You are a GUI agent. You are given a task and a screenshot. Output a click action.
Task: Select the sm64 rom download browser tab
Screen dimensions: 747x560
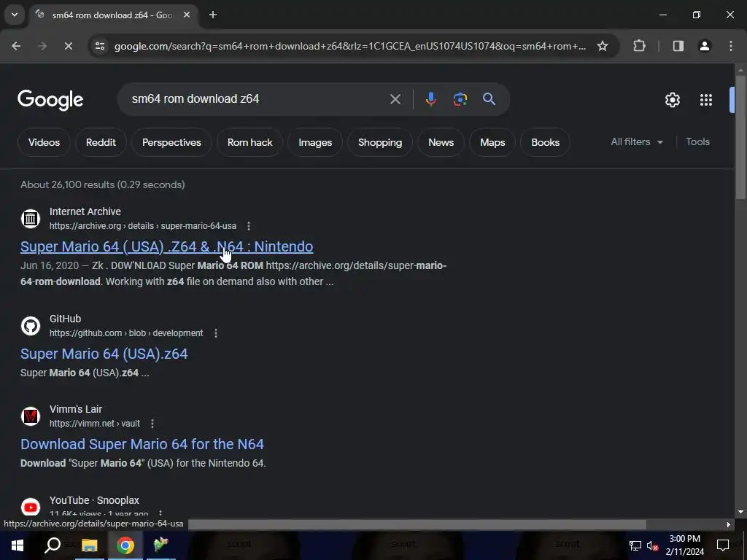coord(112,15)
